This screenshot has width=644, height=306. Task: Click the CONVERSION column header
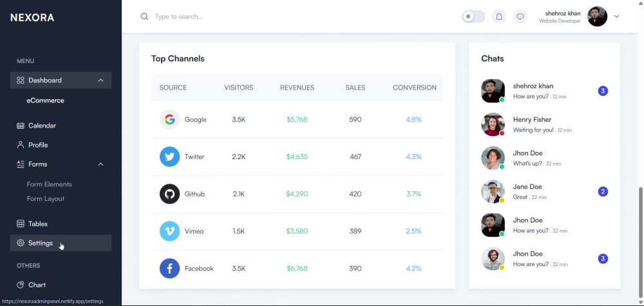point(414,88)
